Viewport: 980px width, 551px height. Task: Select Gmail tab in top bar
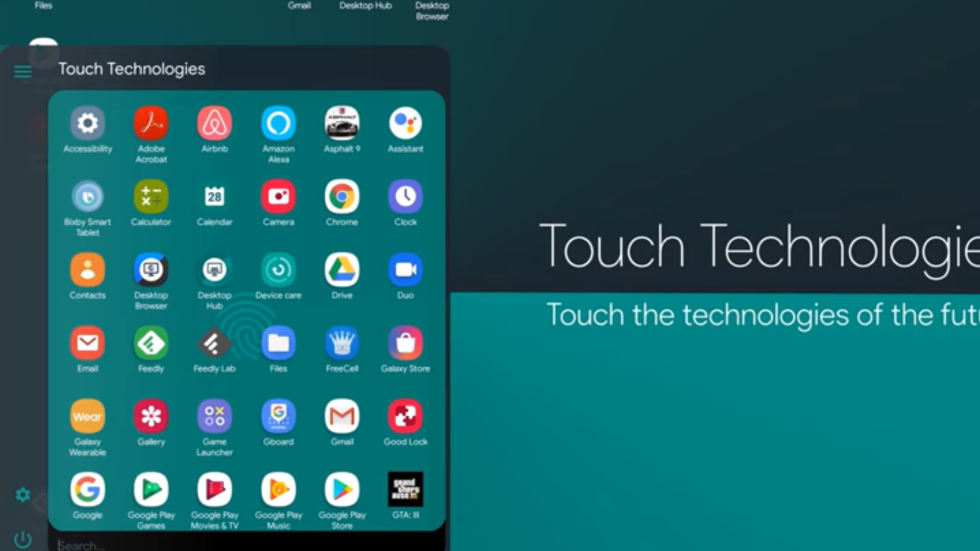click(298, 6)
